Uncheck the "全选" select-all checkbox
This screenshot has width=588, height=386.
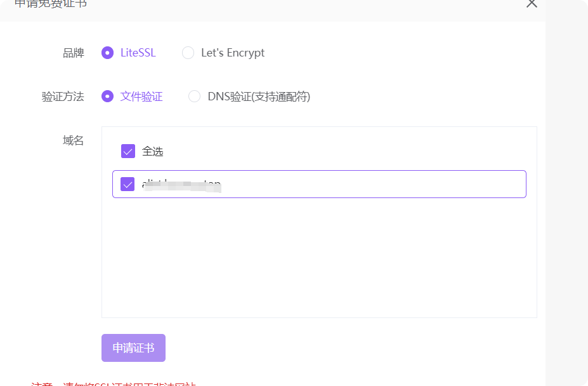click(x=128, y=151)
